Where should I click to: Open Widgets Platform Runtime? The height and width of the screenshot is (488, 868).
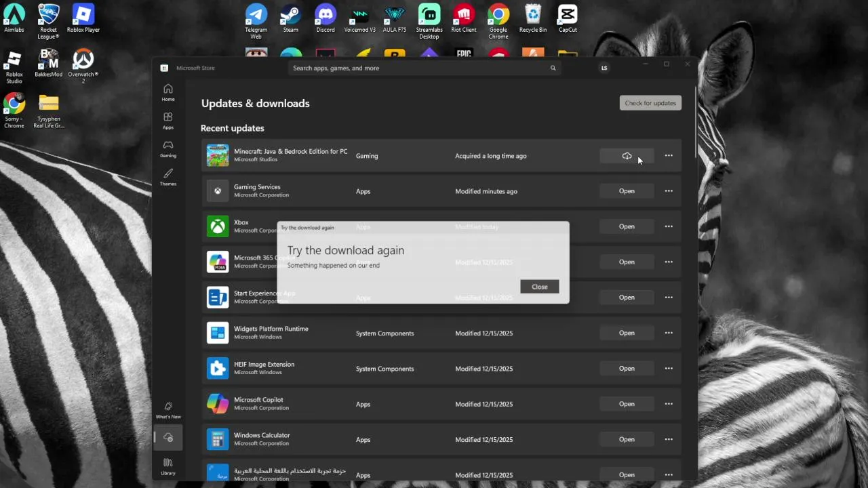[627, 333]
